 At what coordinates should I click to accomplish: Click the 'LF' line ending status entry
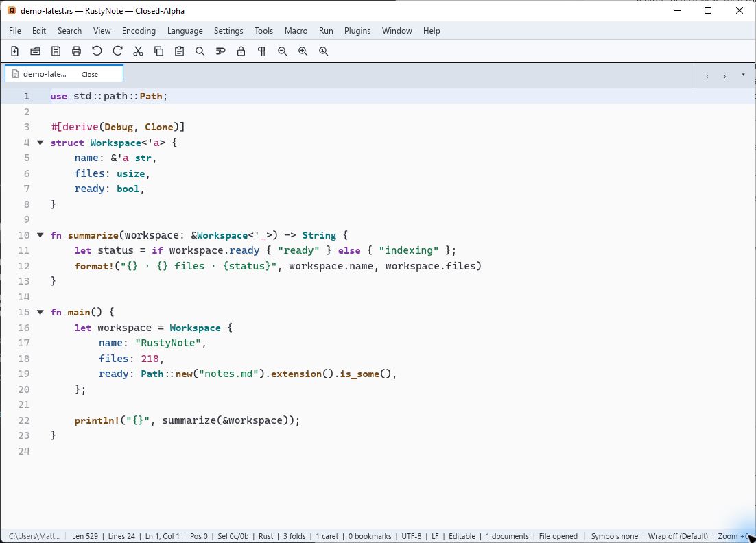pos(435,536)
